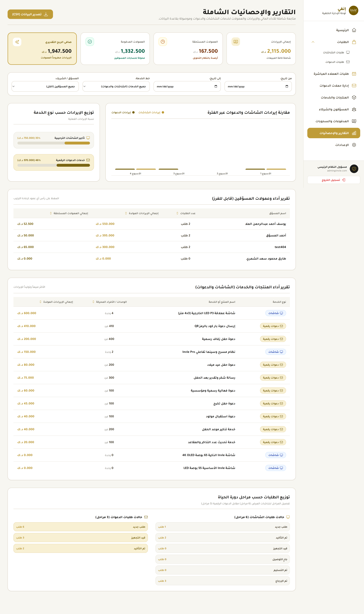Click product name رسالة شكر وتقدير بعد الحفل
This screenshot has height=614, width=364.
coord(214,378)
